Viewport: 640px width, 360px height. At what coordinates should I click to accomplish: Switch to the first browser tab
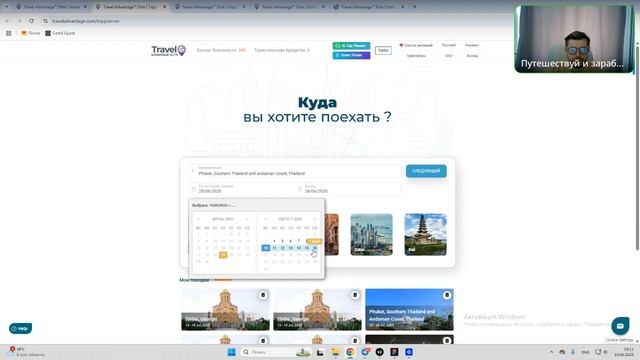(x=51, y=7)
